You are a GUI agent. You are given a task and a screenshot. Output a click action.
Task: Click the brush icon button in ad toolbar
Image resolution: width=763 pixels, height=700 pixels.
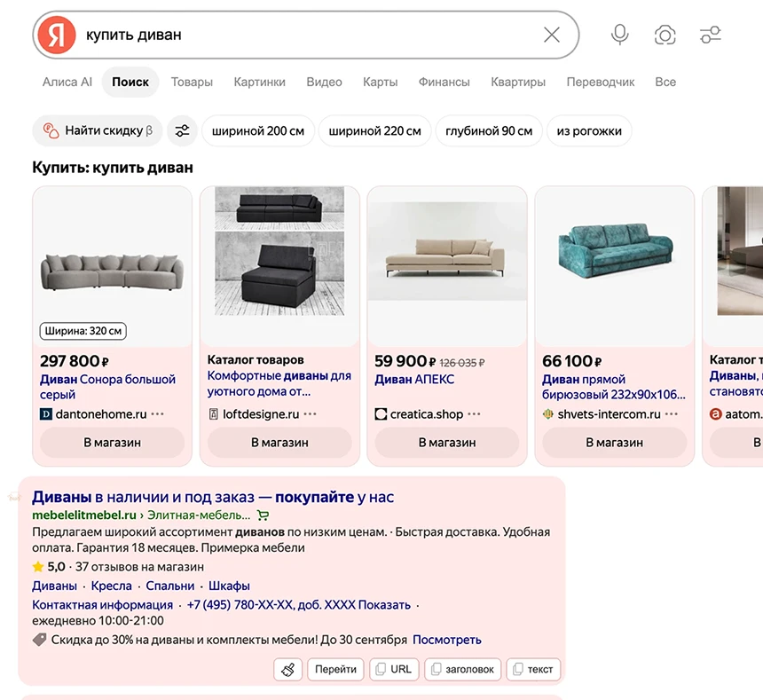[288, 669]
